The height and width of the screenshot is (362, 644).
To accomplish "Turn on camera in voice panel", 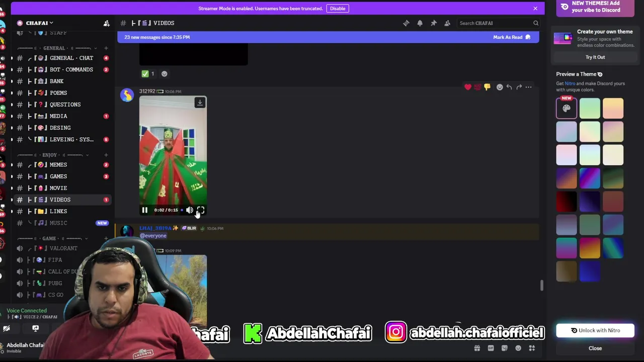I will point(7,328).
